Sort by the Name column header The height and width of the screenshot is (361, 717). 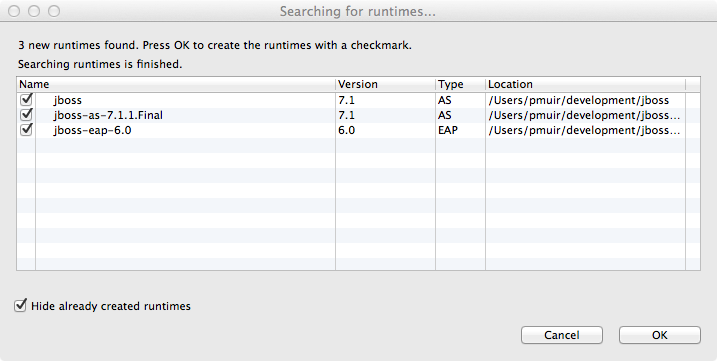click(176, 84)
